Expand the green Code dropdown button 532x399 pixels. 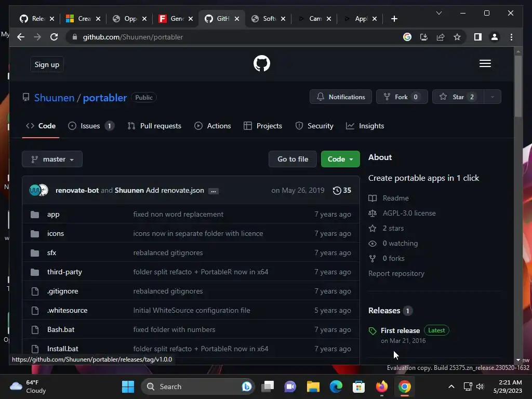click(340, 159)
